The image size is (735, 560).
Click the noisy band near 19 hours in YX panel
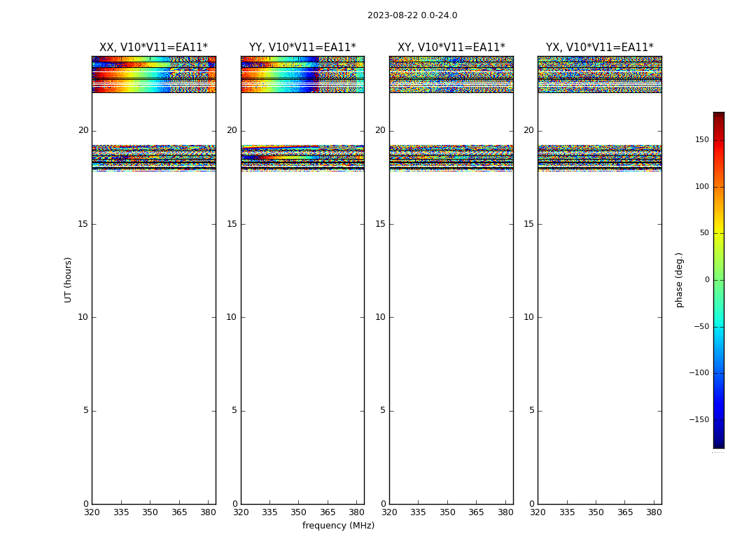(x=599, y=158)
